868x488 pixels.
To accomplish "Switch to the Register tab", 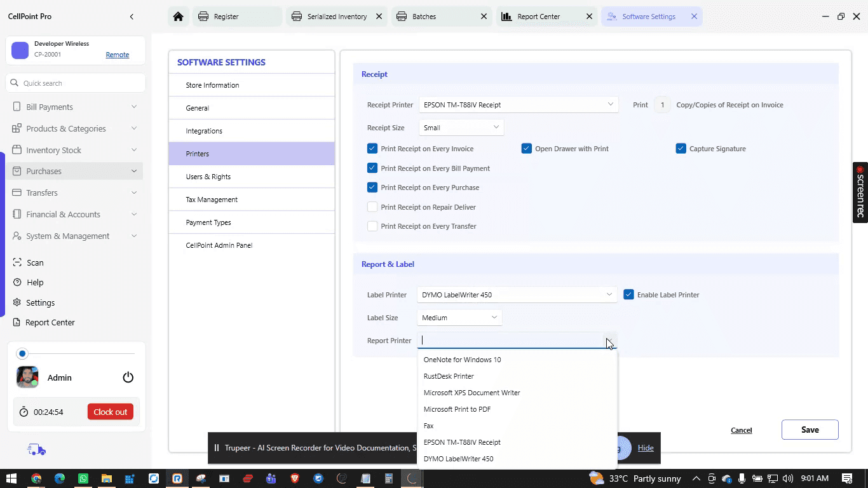I will pyautogui.click(x=236, y=17).
